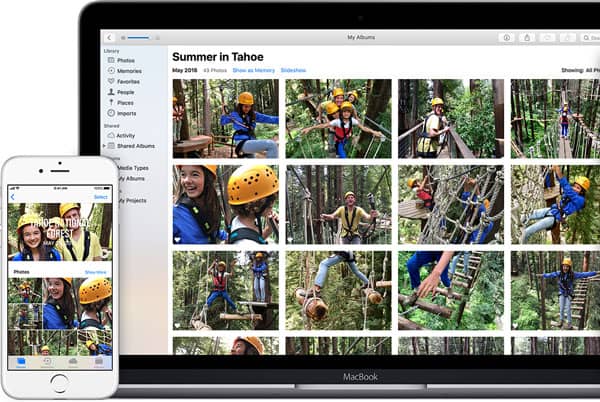Tap Show More on the iPhone
Screen dimensions: 600x402
tap(96, 272)
